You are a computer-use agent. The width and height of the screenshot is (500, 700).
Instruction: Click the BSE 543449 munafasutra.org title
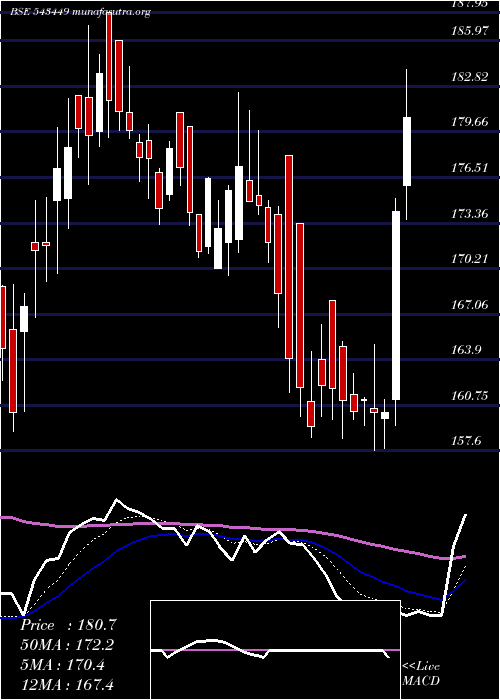click(81, 12)
